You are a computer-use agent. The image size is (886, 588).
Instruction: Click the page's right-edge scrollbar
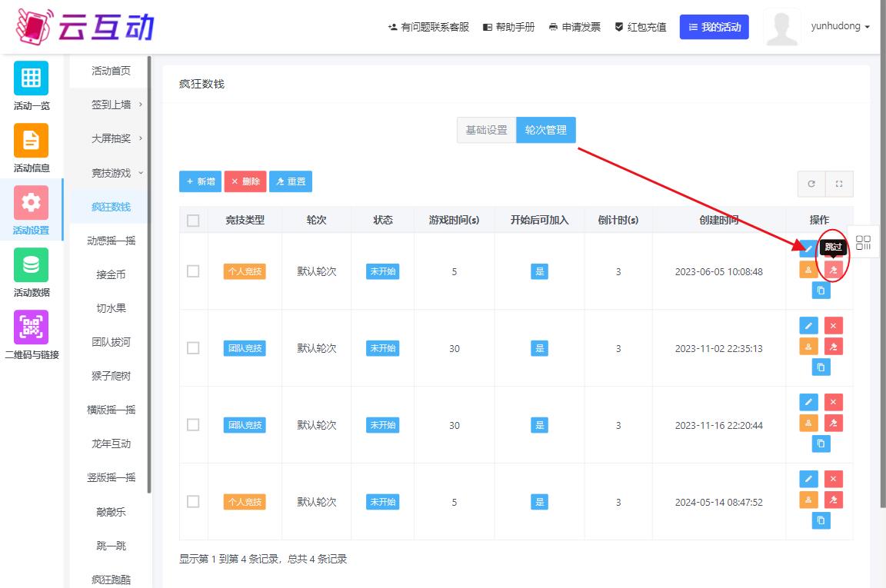pos(883,254)
